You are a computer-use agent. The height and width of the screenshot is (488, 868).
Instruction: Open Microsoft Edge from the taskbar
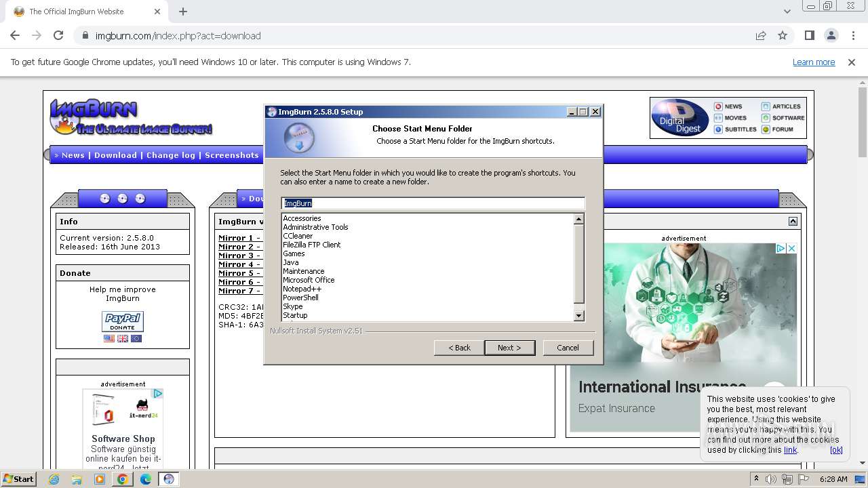tap(146, 479)
